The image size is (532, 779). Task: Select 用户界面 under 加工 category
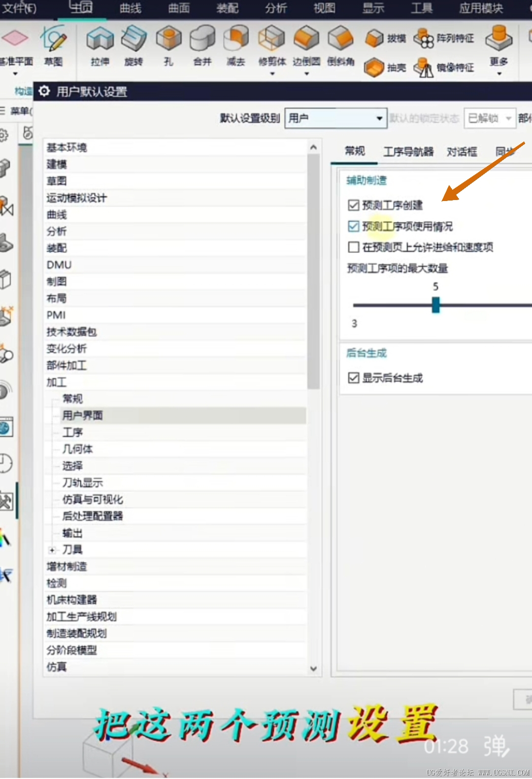coord(183,415)
